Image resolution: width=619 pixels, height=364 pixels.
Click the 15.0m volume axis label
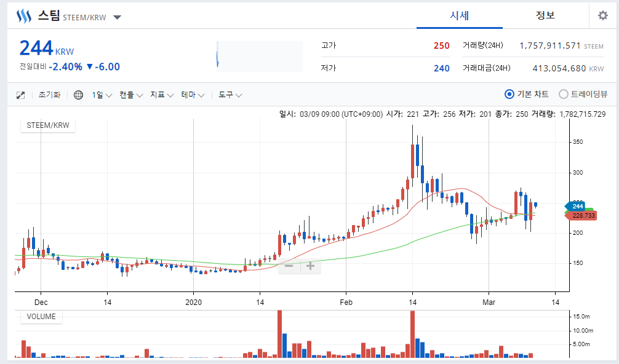[581, 317]
